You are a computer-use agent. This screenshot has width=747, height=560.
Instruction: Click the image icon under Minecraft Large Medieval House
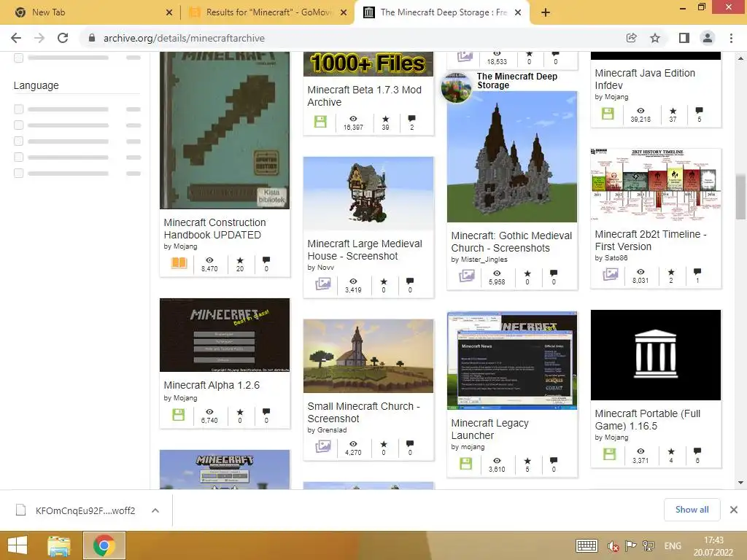(322, 284)
